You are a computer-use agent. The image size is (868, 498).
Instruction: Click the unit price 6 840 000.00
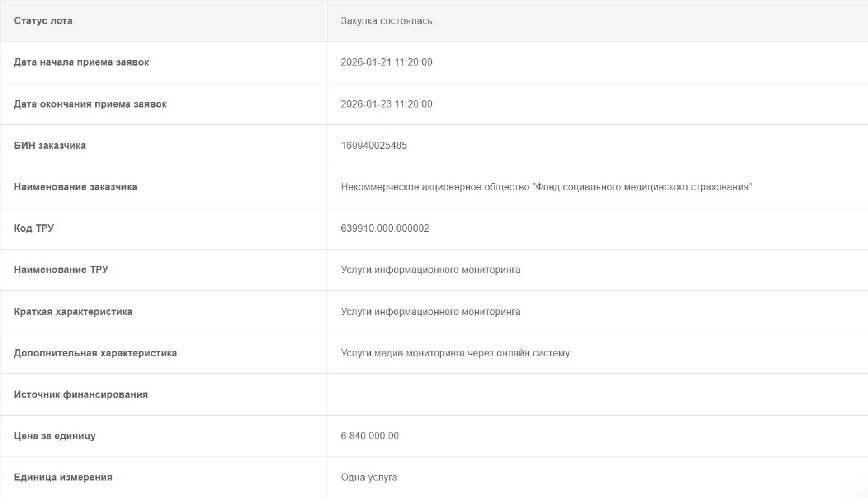369,436
